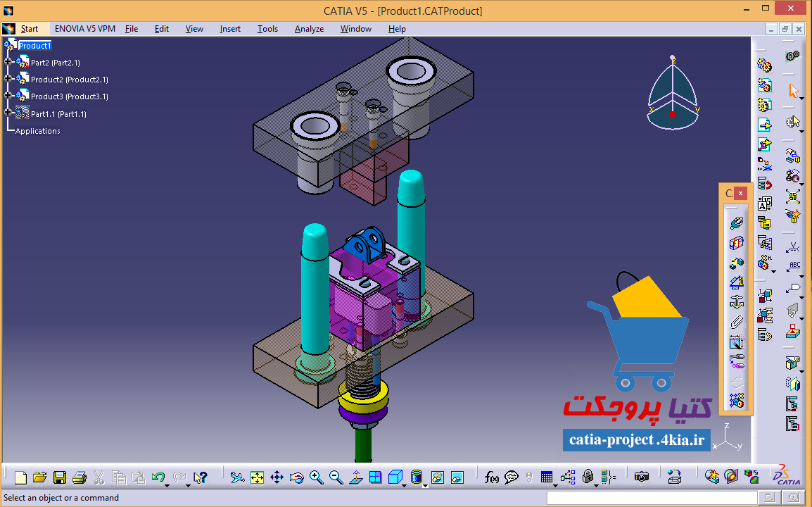Image resolution: width=812 pixels, height=507 pixels.
Task: Click the Existing Component insert icon
Action: [x=764, y=125]
